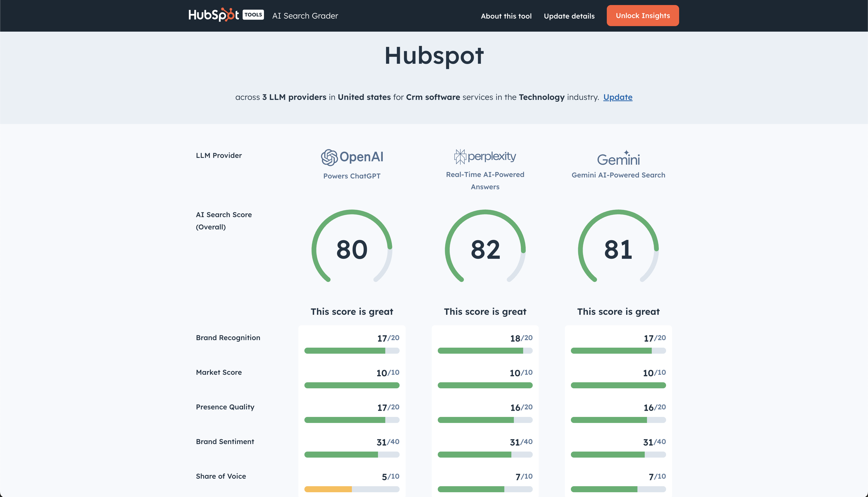868x497 pixels.
Task: Click the Perplexity 7/10 Share of Voice value
Action: click(x=524, y=477)
